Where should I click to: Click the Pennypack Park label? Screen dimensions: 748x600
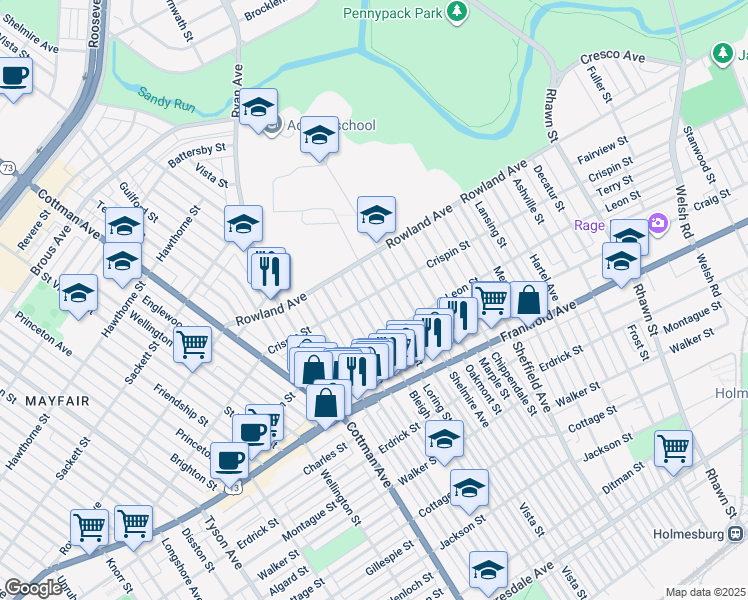click(393, 13)
